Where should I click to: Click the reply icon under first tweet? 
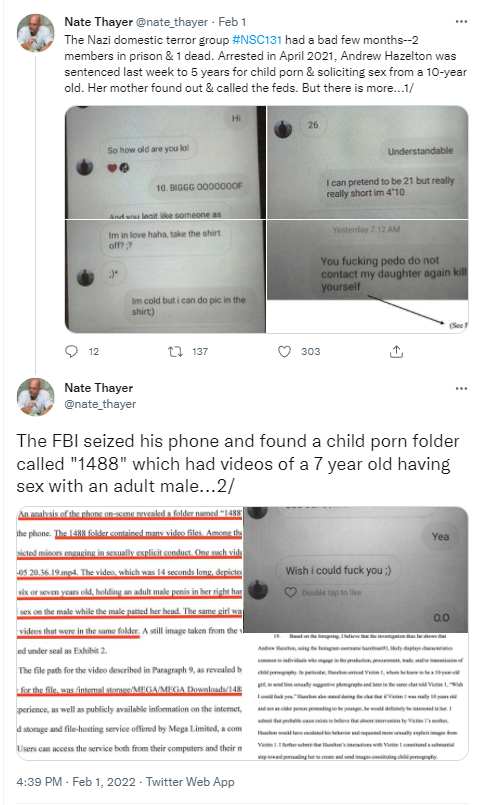pyautogui.click(x=71, y=351)
